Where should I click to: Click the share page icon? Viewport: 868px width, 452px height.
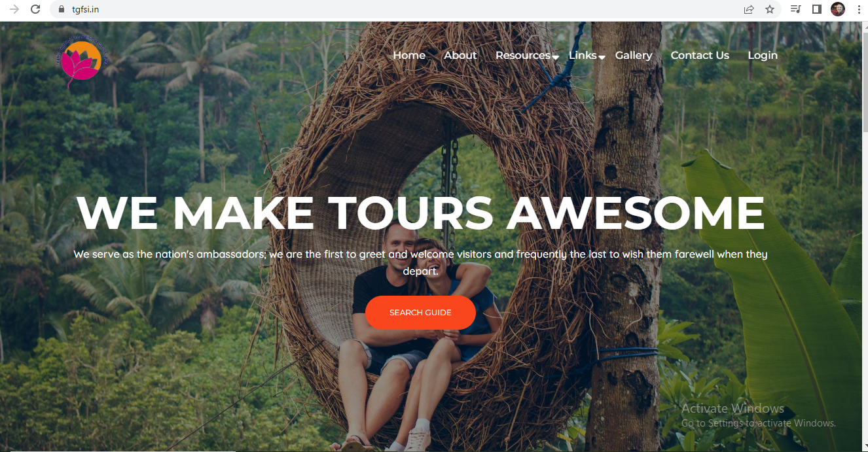[749, 9]
